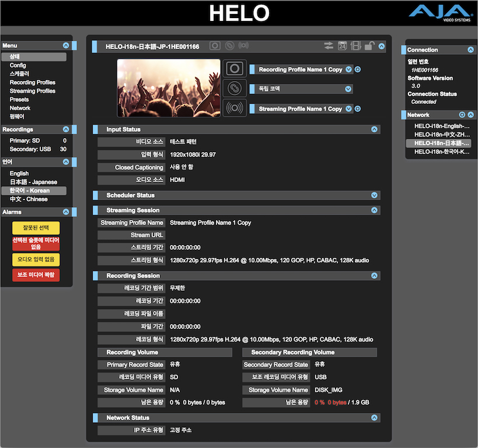The height and width of the screenshot is (448, 478).
Task: Open the Streaming Profile Name 1 Copy dropdown
Action: tap(301, 109)
